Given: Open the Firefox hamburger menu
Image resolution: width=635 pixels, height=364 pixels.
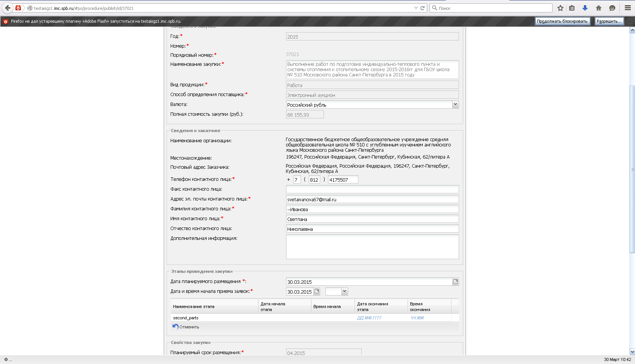Looking at the screenshot, I should [627, 8].
